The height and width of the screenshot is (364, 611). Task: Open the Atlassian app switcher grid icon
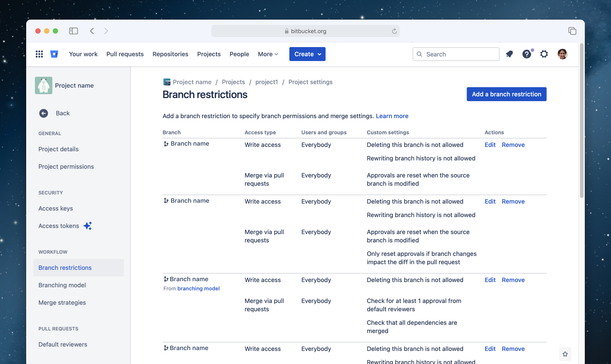pyautogui.click(x=39, y=54)
